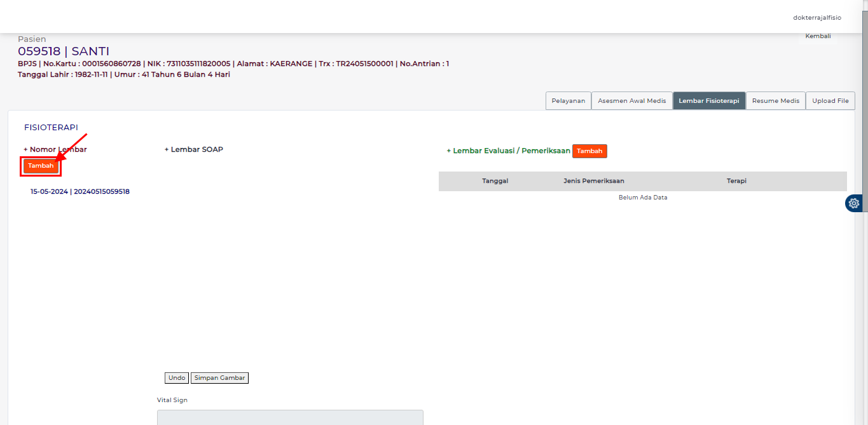Click the dokterrajalfisio username
Viewport: 868px width, 425px height.
(816, 18)
